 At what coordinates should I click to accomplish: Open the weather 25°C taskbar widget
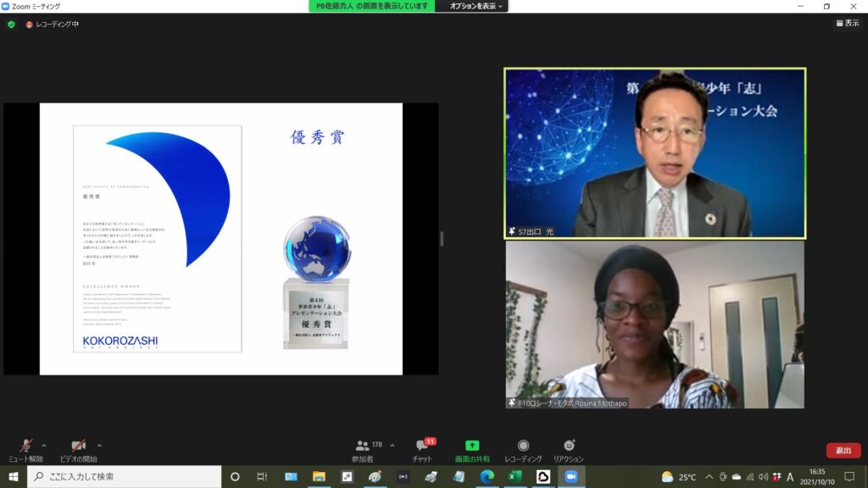679,476
